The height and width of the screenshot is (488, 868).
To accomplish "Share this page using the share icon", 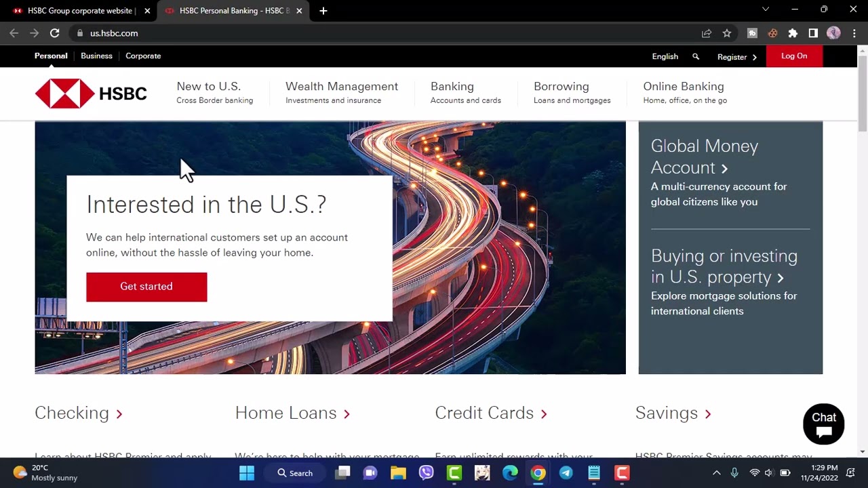I will [x=707, y=33].
